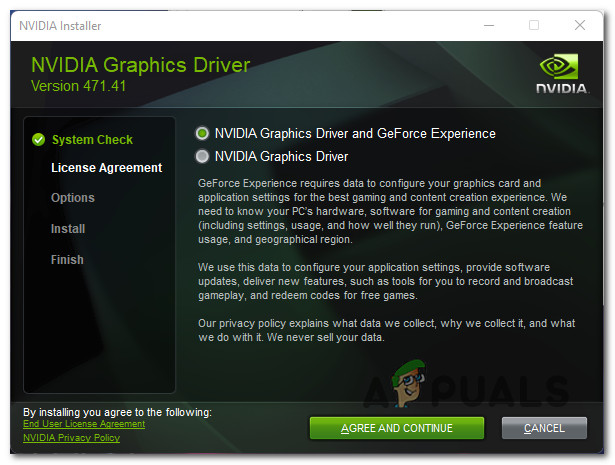Click the System Check step
Image resolution: width=615 pixels, height=465 pixels.
92,140
